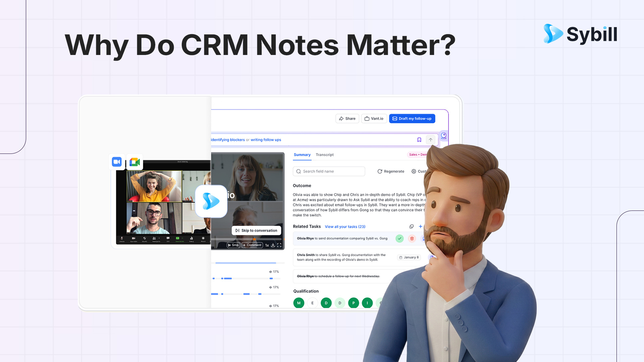
Task: Select the E qualification badge
Action: 313,303
